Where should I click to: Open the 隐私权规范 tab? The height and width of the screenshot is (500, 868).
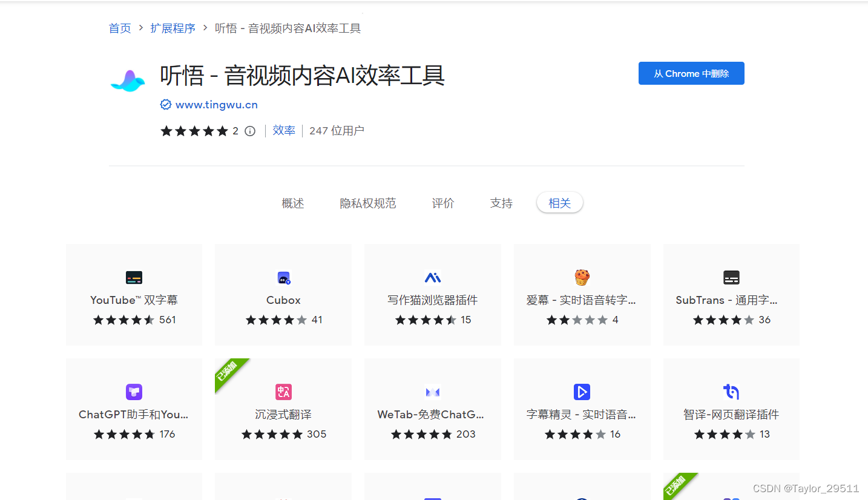(368, 203)
